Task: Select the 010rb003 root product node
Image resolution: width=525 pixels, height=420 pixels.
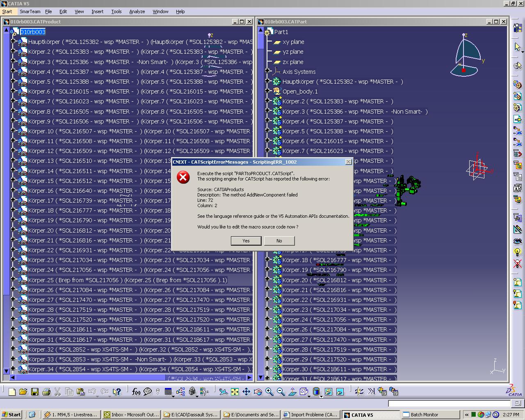Action: coord(33,32)
